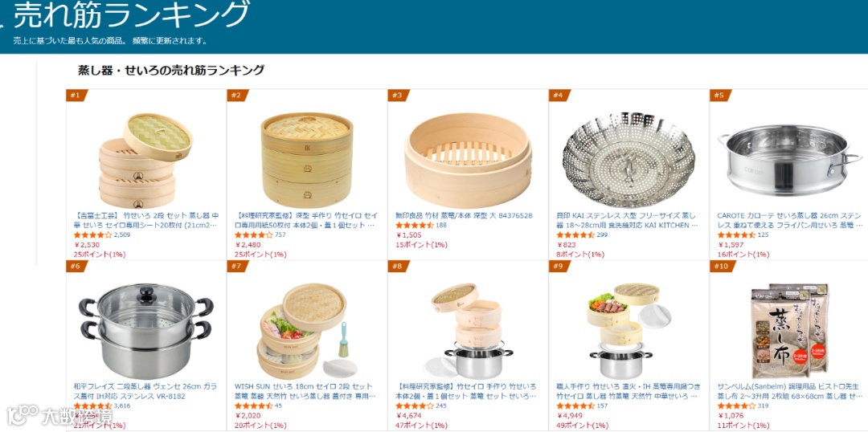Open the CAROTE stainless steamer image

pos(789,161)
